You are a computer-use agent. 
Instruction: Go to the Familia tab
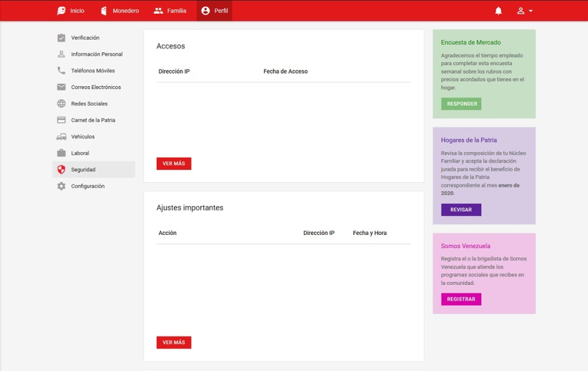[x=170, y=11]
